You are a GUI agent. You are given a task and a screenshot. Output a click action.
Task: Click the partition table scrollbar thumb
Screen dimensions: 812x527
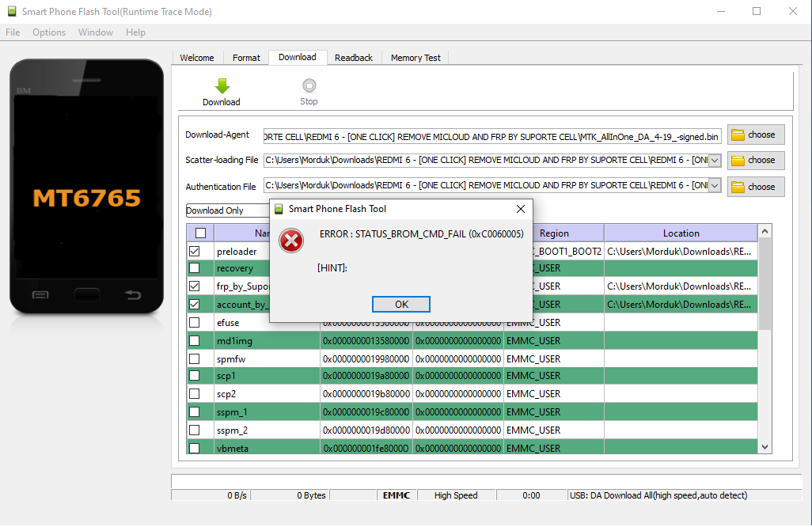tap(765, 284)
